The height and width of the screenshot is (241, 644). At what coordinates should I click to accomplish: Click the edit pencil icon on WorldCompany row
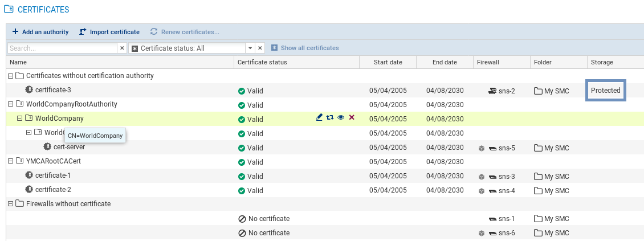click(319, 117)
